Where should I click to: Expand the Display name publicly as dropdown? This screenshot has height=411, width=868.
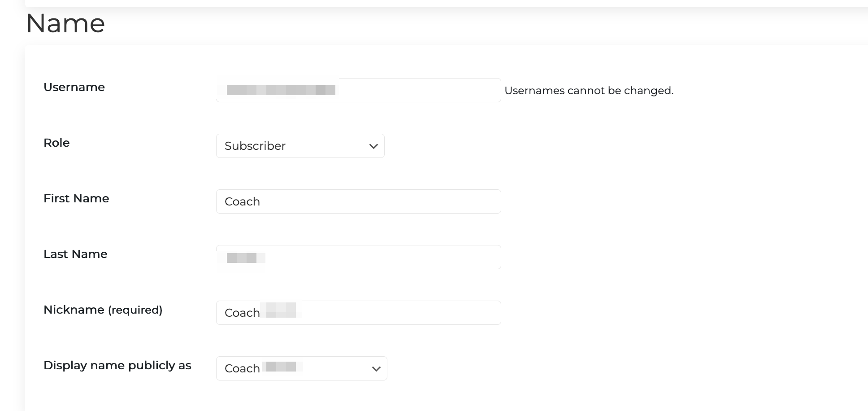(x=300, y=368)
